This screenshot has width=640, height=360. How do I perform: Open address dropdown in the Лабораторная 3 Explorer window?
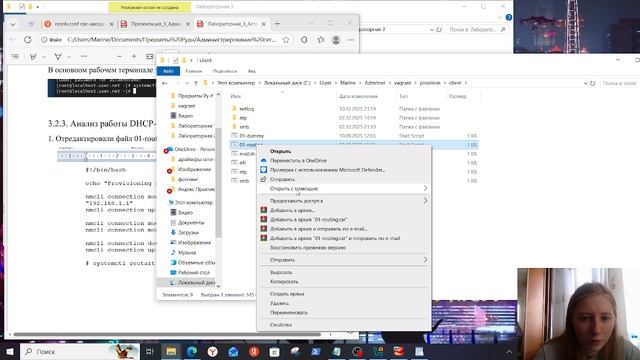tap(432, 29)
